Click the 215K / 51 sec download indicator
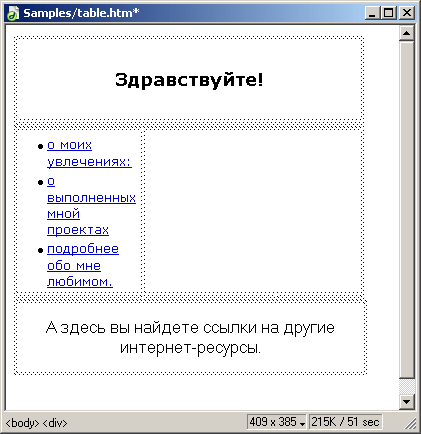The height and width of the screenshot is (434, 421). tap(345, 422)
